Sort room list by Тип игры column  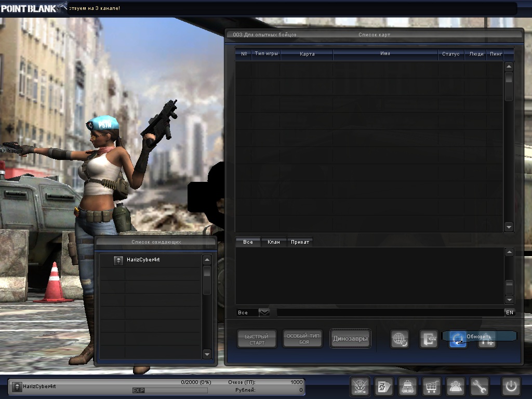(x=266, y=54)
